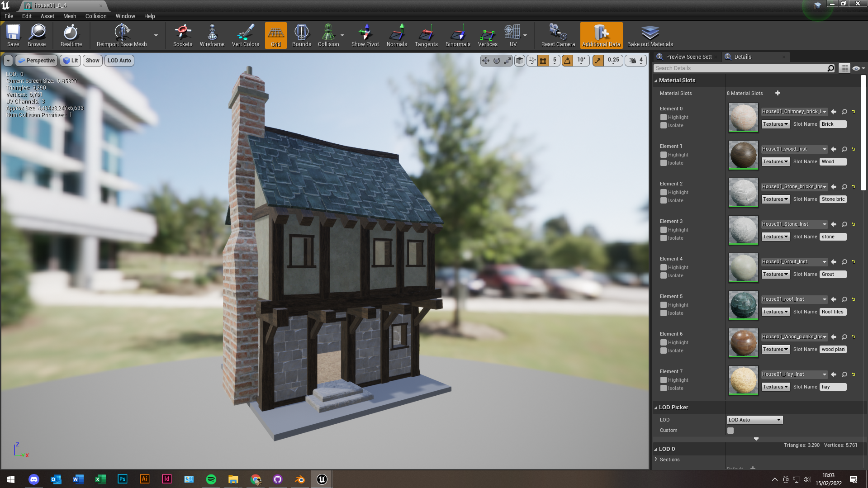Toggle viewport grid snapping
The image size is (868, 488).
(x=543, y=60)
